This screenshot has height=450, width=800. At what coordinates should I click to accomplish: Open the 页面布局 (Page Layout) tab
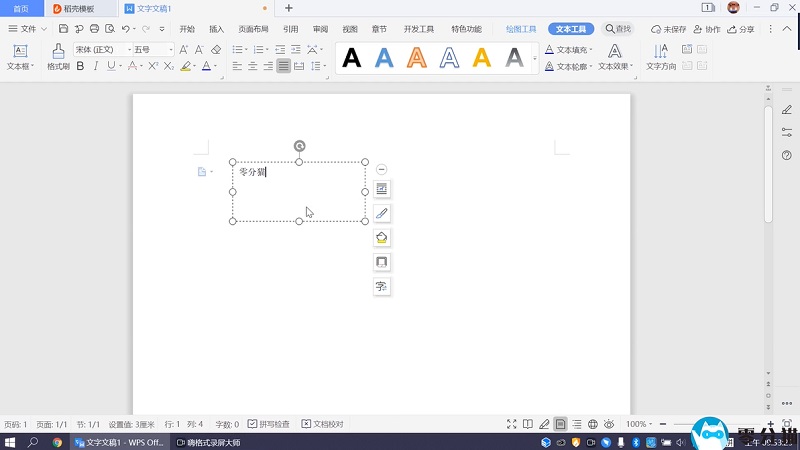pos(253,29)
